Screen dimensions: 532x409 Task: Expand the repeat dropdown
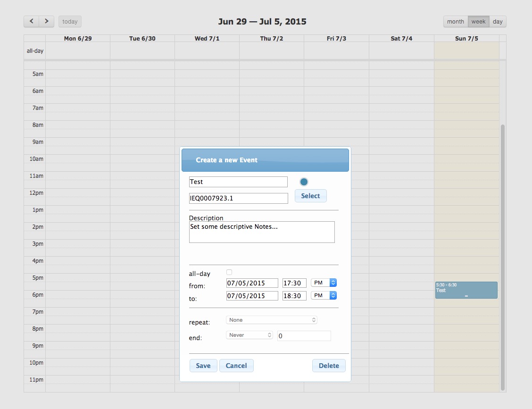(272, 320)
